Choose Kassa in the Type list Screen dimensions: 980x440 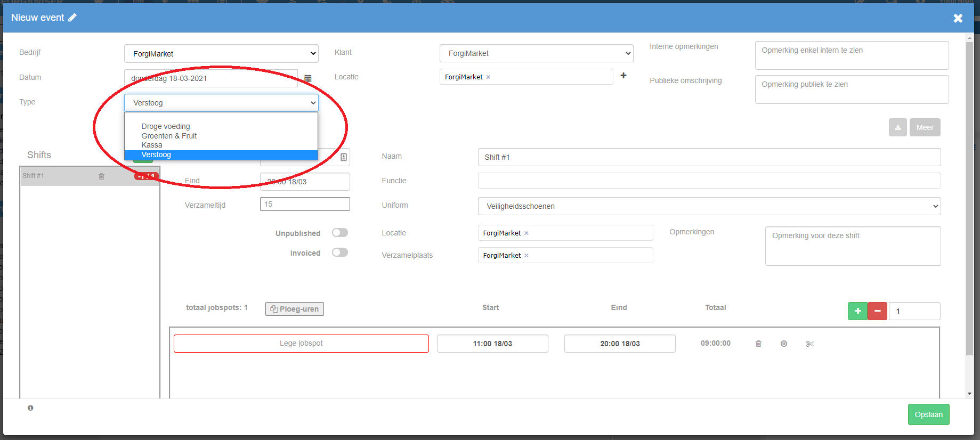pyautogui.click(x=152, y=145)
